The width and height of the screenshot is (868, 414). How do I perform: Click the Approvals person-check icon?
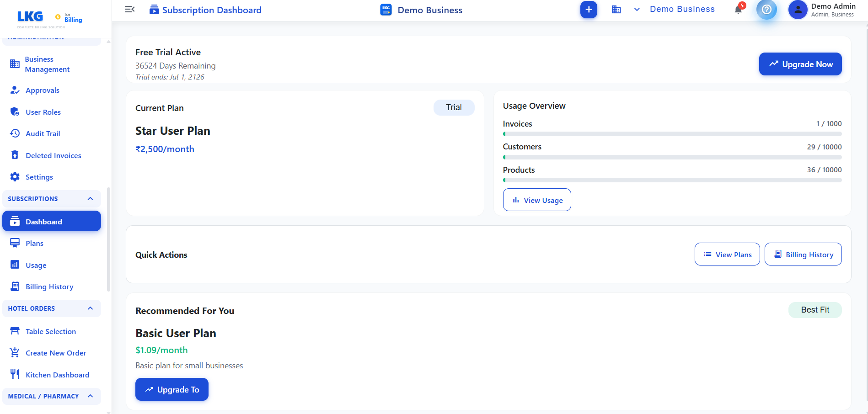15,90
